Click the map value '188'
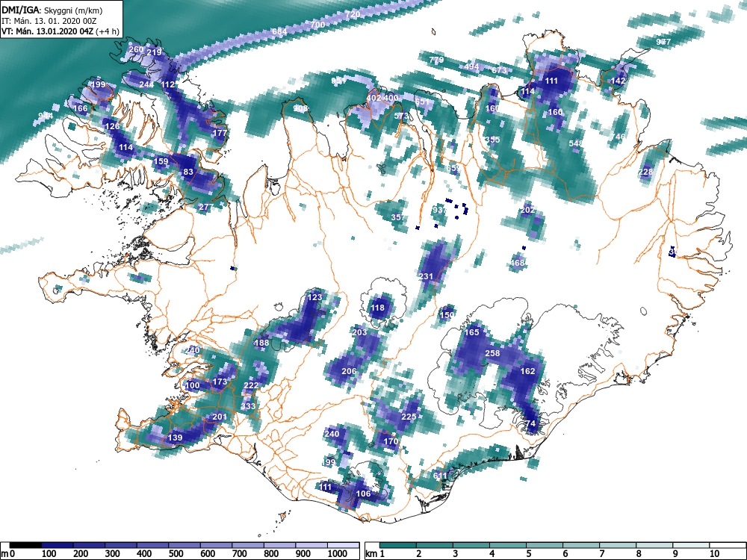Screen dimensions: 747x560 (x=261, y=343)
